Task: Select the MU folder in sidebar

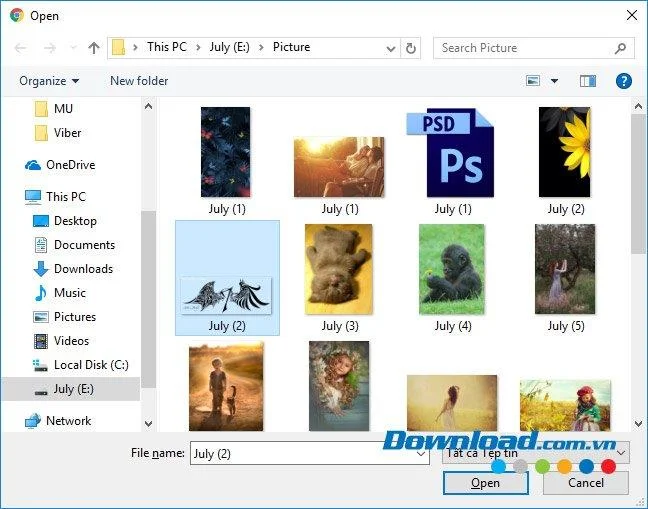Action: tap(63, 109)
